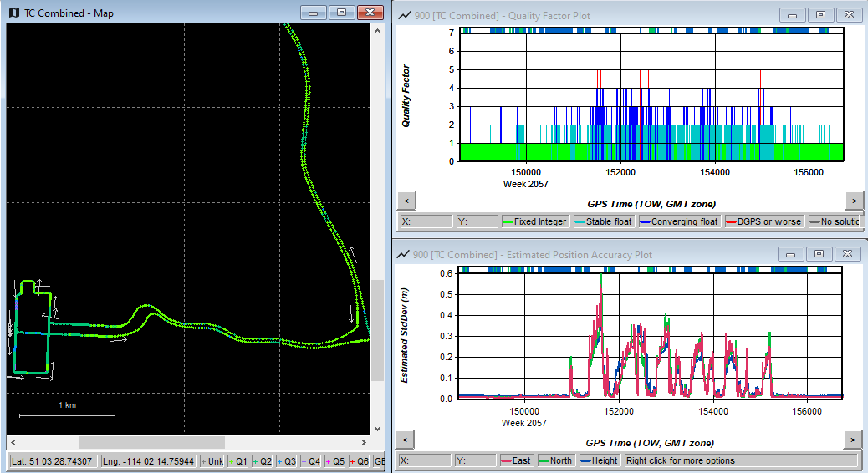Close the TC Combined Map window
Screen dimensions: 868x473
(370, 13)
